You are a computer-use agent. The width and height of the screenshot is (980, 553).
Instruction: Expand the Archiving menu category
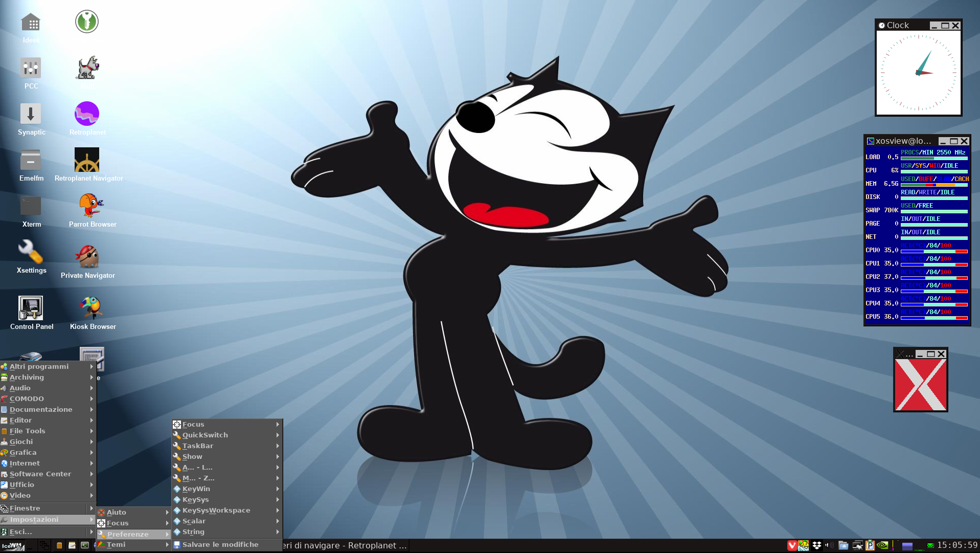tap(48, 377)
